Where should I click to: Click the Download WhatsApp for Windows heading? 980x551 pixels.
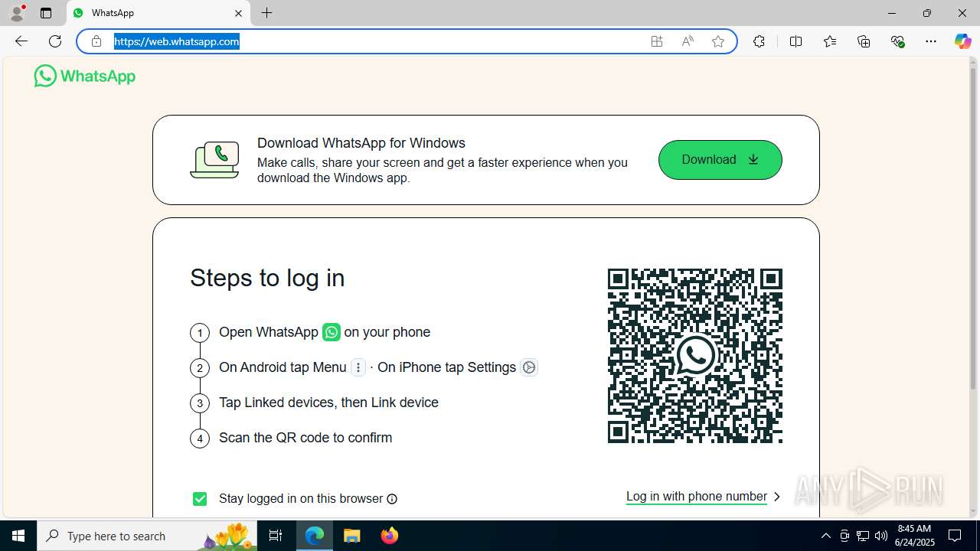tap(361, 143)
